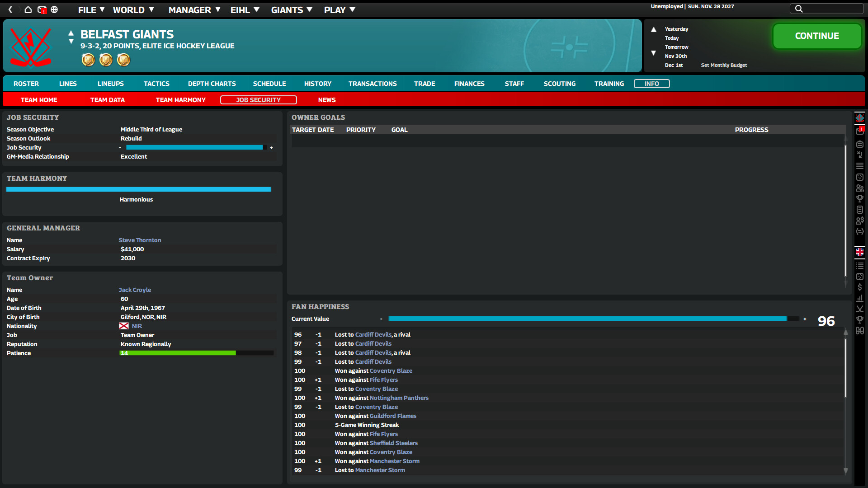
Task: Step up team selection with up arrow
Action: [71, 33]
